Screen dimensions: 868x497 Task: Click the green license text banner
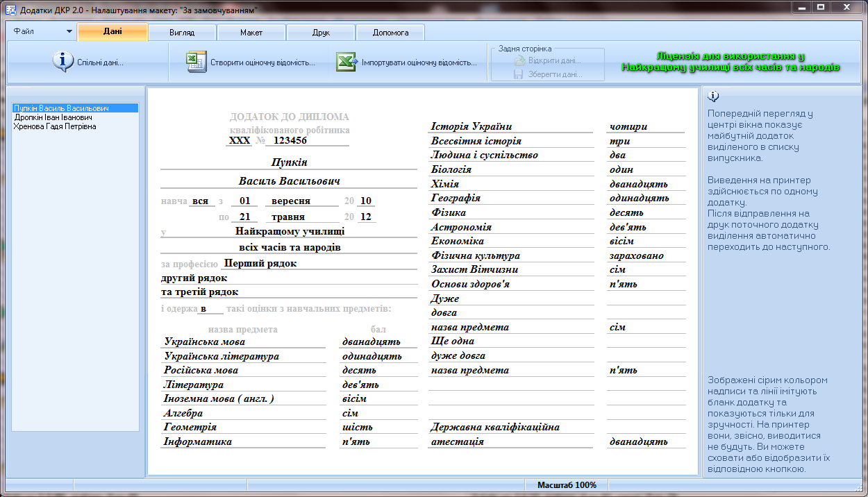click(x=731, y=62)
